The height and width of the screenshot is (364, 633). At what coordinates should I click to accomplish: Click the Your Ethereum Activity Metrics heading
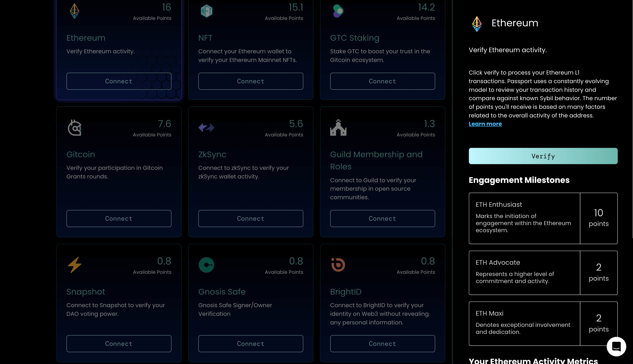533,360
